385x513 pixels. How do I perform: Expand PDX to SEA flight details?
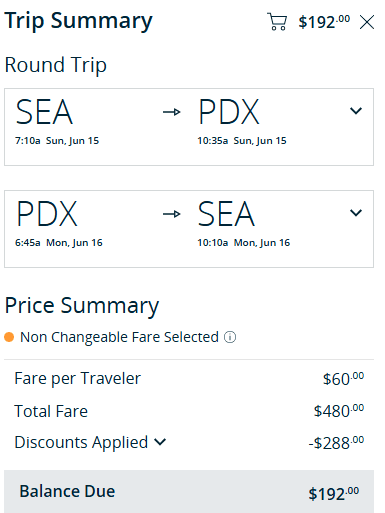coord(356,213)
